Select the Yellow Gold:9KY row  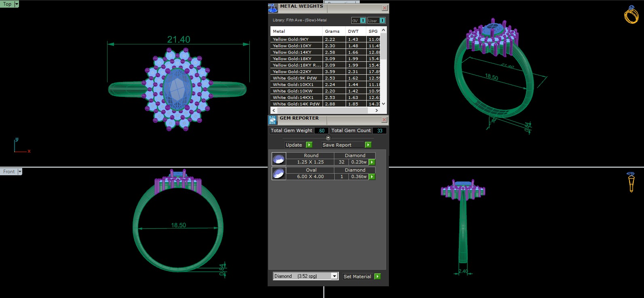tap(325, 39)
